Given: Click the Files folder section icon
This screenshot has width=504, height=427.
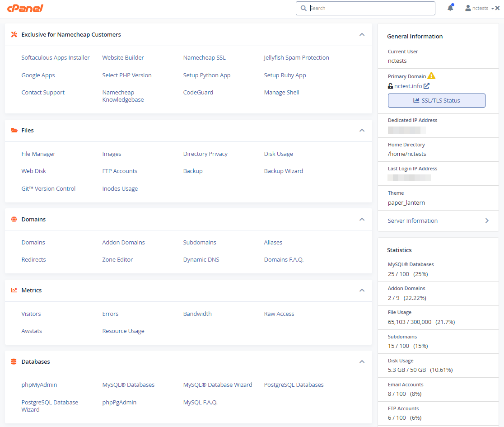Looking at the screenshot, I should [x=14, y=130].
